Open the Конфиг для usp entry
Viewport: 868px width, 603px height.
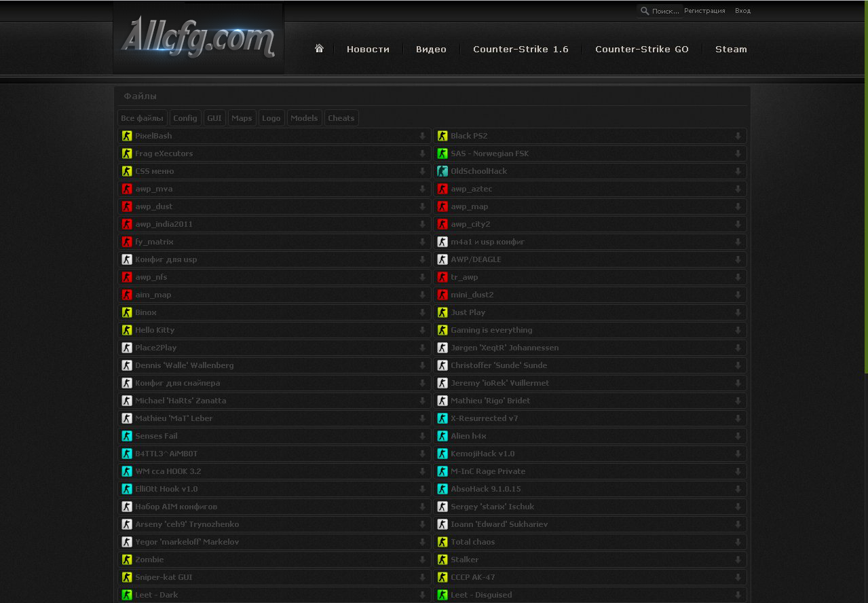(x=273, y=259)
